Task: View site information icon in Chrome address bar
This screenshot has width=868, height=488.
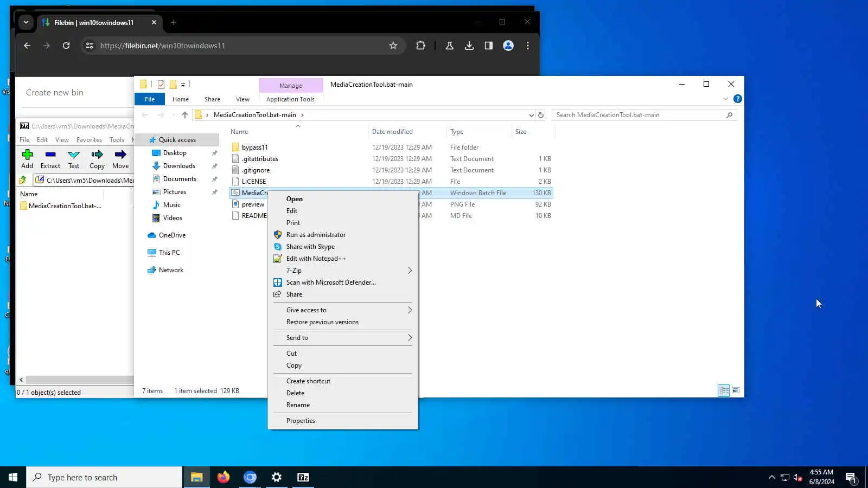Action: click(x=90, y=46)
